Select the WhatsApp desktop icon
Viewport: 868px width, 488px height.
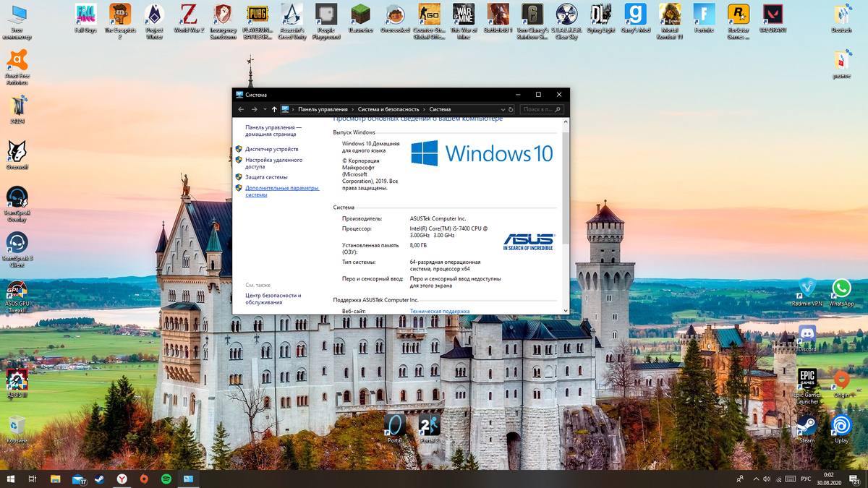point(841,293)
